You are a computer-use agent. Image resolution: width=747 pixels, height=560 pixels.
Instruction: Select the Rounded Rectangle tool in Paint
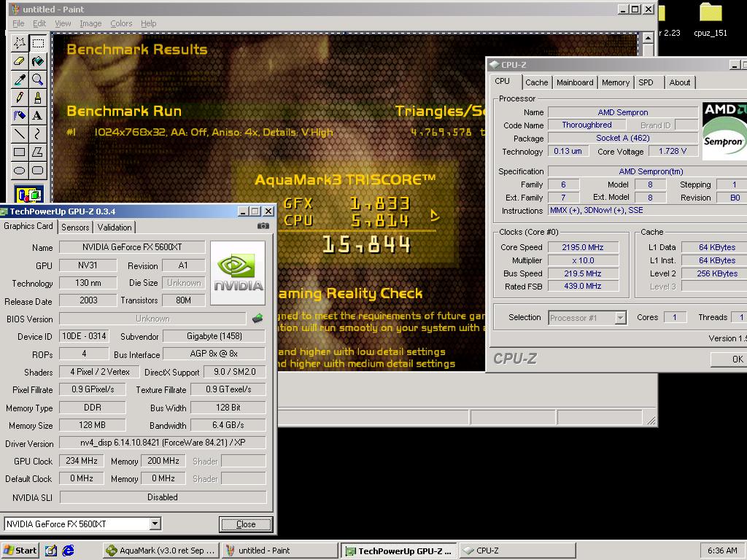pos(38,170)
